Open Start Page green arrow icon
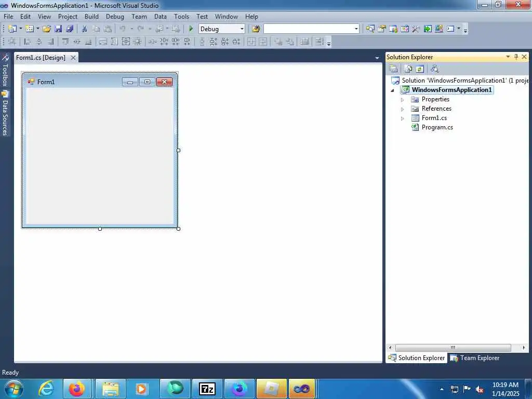Viewport: 532px width, 399px height. pyautogui.click(x=428, y=29)
